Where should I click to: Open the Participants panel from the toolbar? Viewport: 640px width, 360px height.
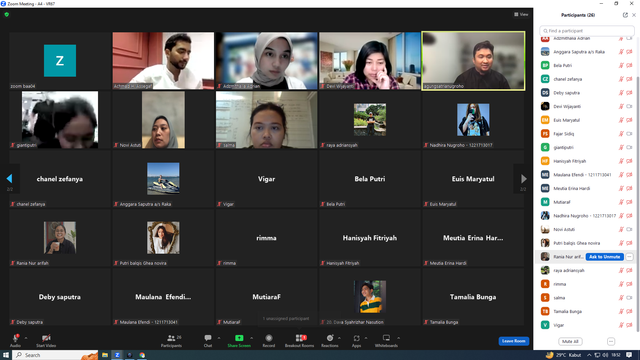[x=171, y=340]
